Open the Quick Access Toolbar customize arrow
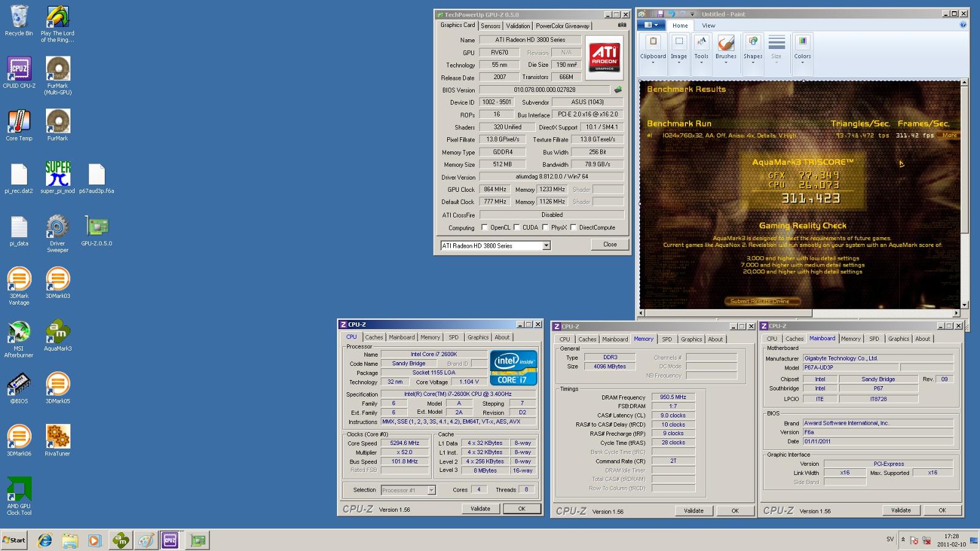The width and height of the screenshot is (980, 551). tap(693, 14)
